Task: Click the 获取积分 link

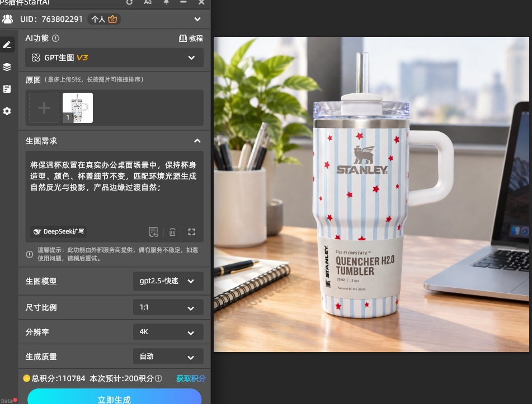Action: (x=191, y=379)
